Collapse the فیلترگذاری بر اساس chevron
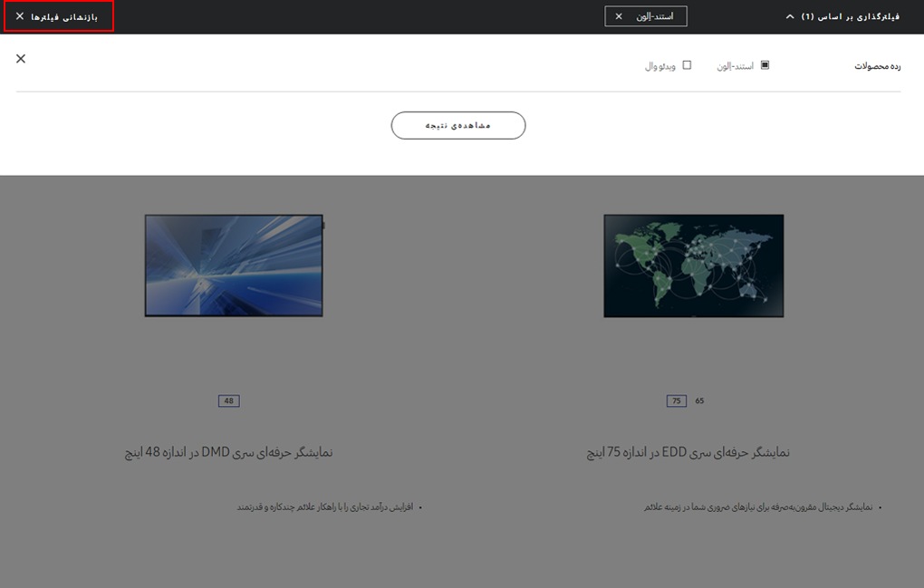The width and height of the screenshot is (924, 588). 790,16
